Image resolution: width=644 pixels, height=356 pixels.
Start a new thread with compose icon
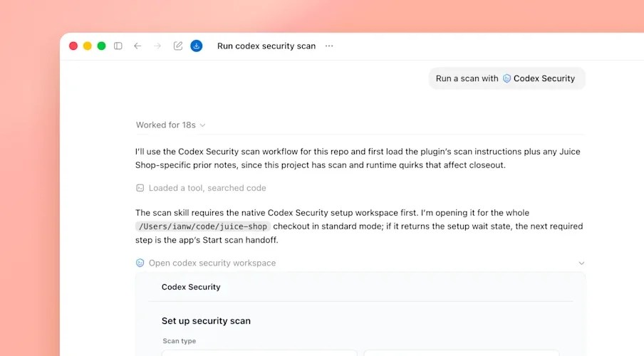pos(178,46)
